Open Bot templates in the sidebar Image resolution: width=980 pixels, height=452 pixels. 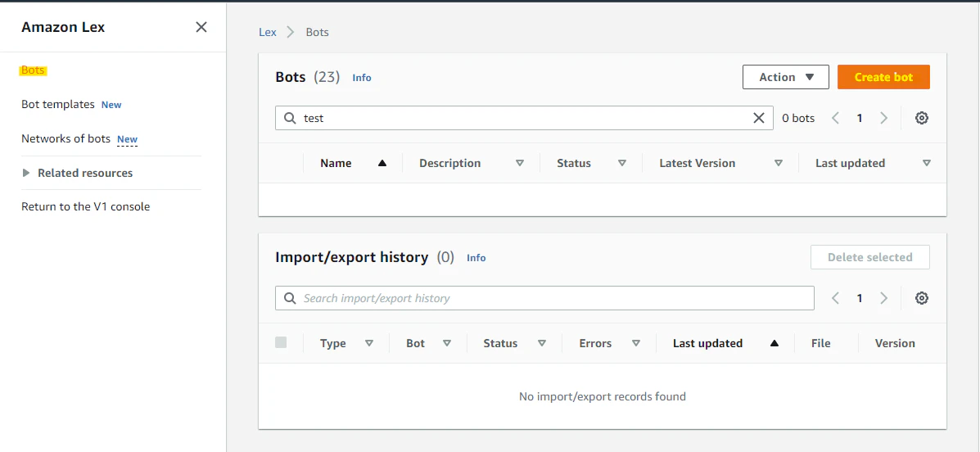point(57,105)
